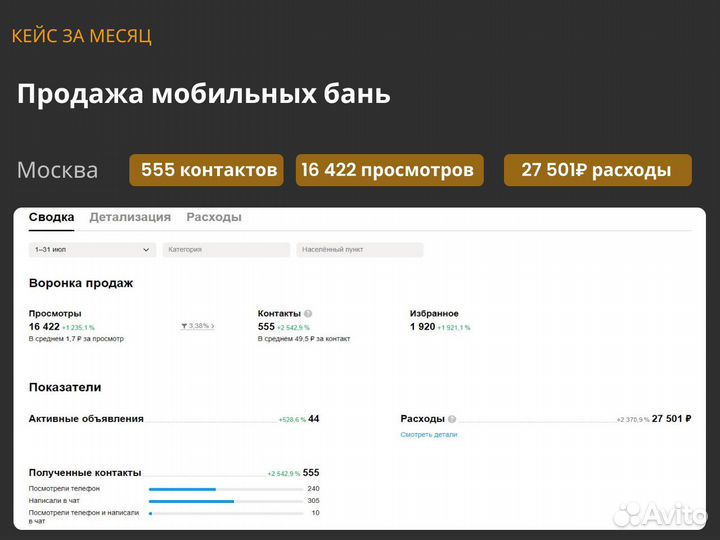The image size is (720, 540).
Task: Click the help icon next to Контакты
Action: [x=308, y=314]
